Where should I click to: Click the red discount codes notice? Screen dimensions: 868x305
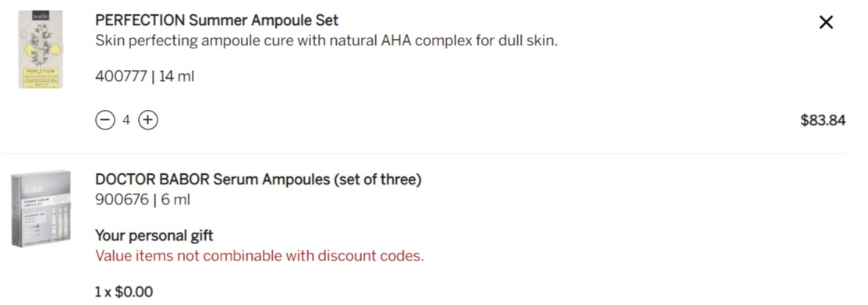coord(259,256)
